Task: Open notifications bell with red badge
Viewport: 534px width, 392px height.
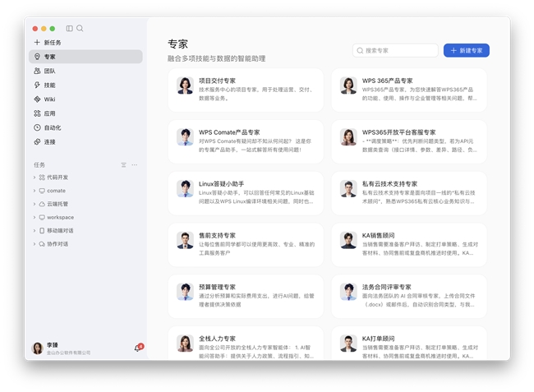Action: (138, 348)
